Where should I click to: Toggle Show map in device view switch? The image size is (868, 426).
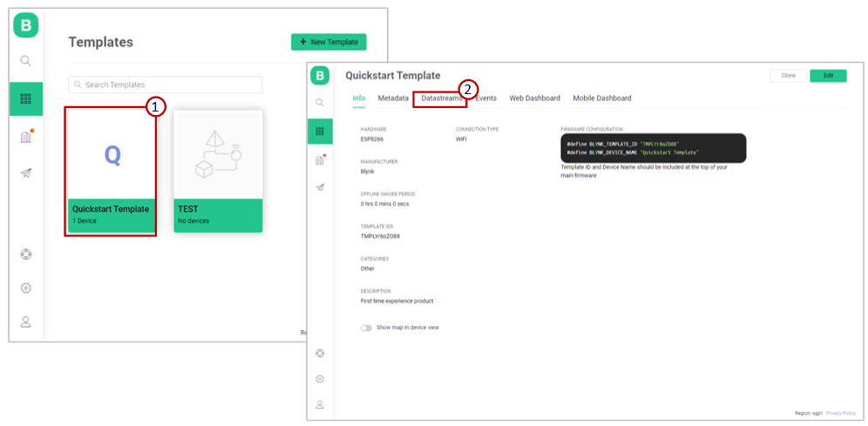[366, 328]
